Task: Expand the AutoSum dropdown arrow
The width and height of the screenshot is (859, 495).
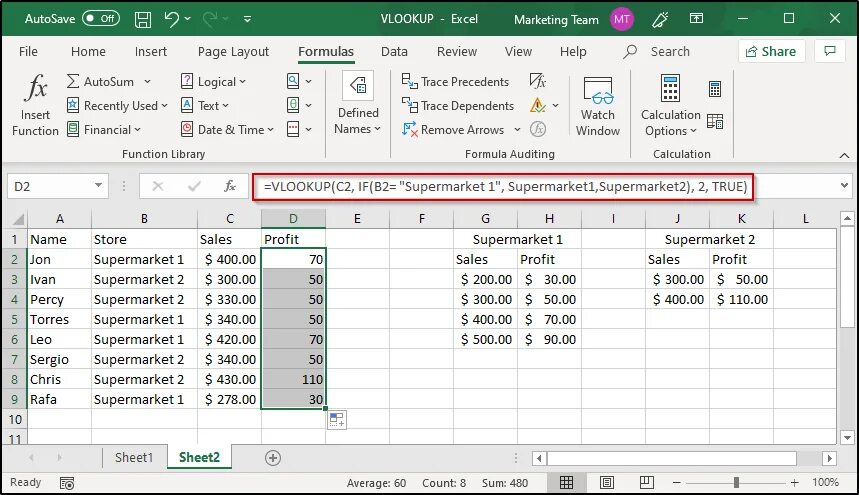Action: (147, 82)
